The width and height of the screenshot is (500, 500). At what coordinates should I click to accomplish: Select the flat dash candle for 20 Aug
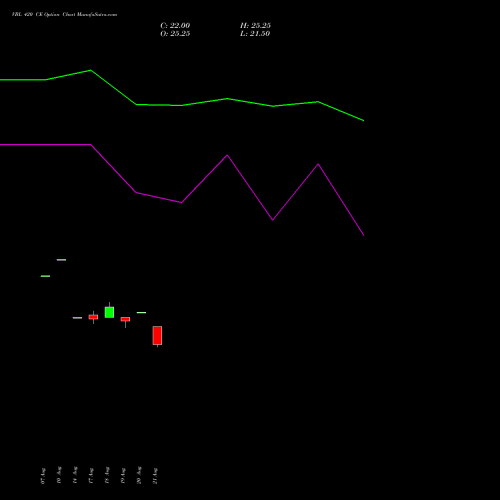[x=141, y=313]
